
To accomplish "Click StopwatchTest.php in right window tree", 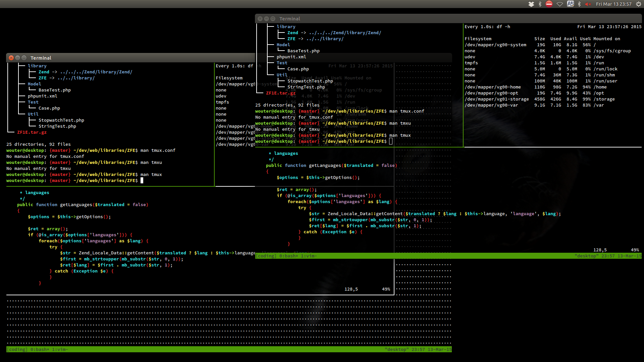I will tap(310, 81).
